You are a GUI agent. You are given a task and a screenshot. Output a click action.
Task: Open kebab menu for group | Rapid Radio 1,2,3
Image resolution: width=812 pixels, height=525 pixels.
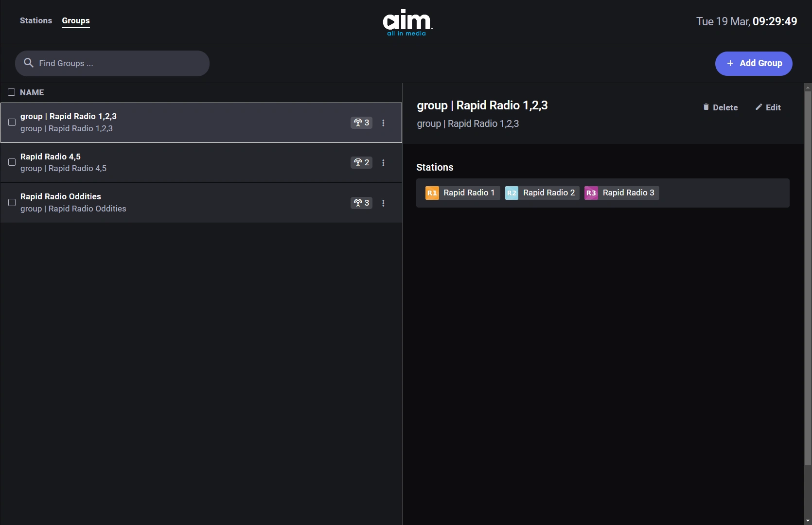point(383,123)
